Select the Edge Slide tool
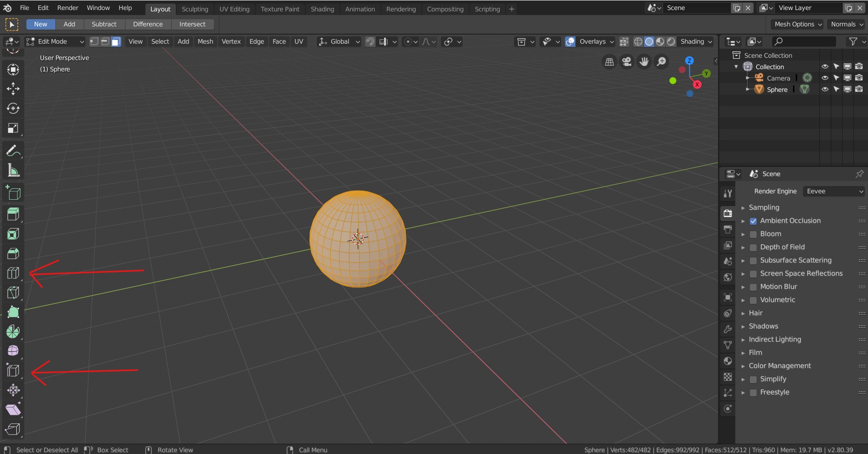This screenshot has height=454, width=868. pos(13,370)
